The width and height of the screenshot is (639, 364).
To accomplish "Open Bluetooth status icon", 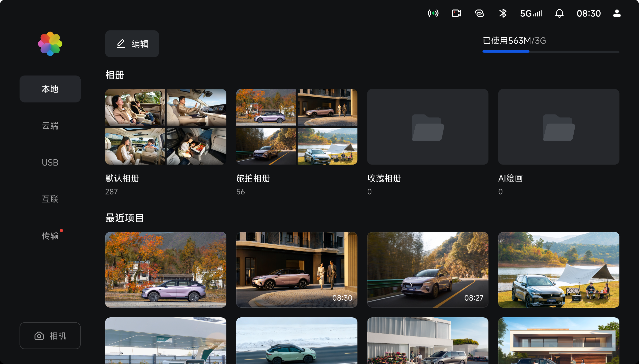I will click(503, 13).
